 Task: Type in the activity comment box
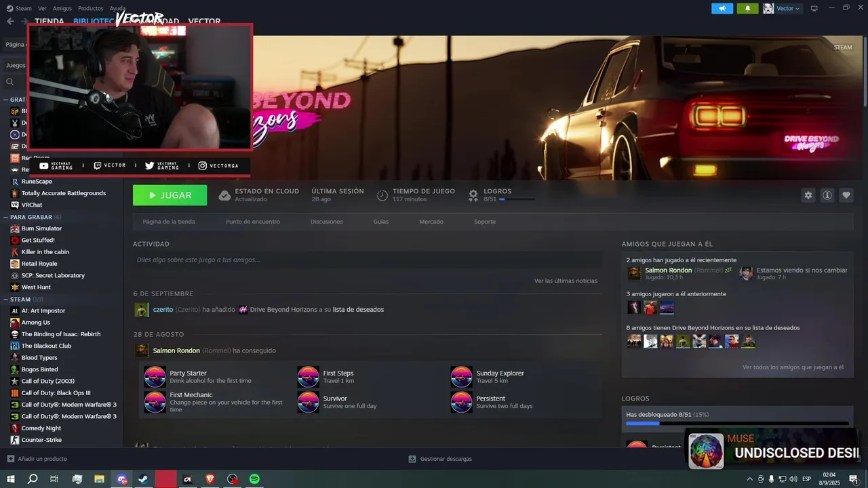click(x=368, y=260)
